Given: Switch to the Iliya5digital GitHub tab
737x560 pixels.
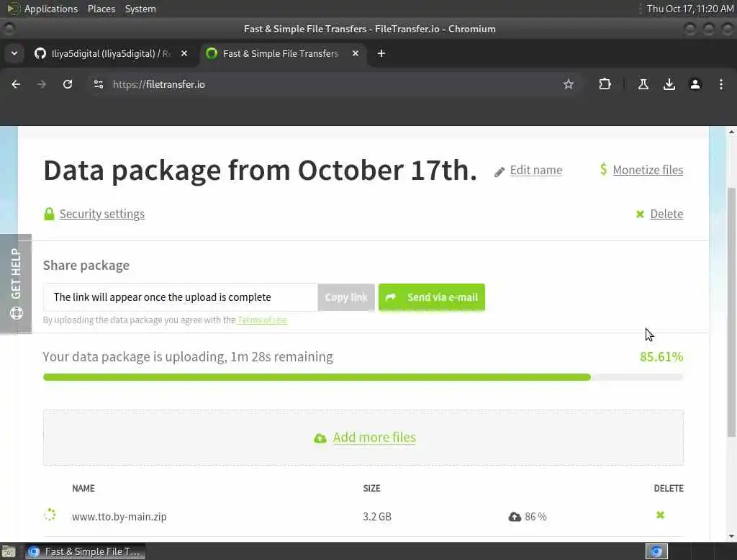Looking at the screenshot, I should (x=108, y=53).
